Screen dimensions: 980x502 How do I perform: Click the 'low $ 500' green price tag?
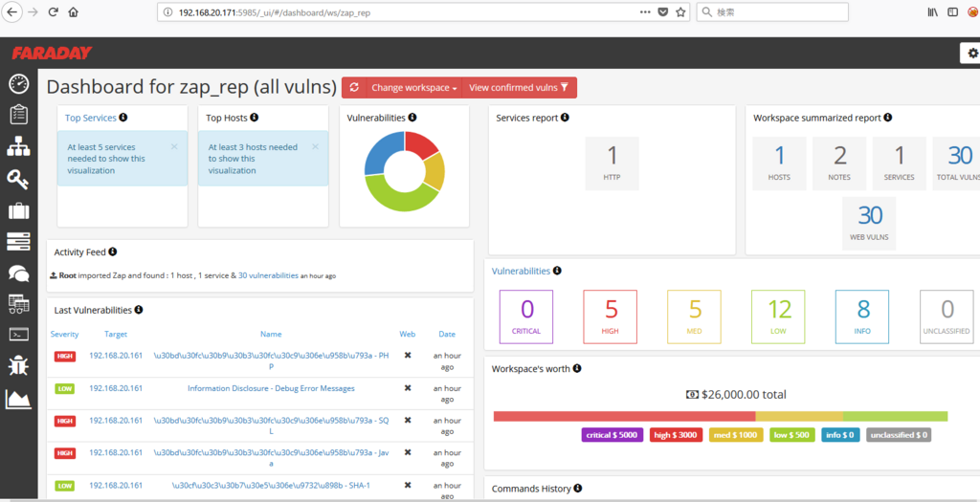[x=791, y=434]
